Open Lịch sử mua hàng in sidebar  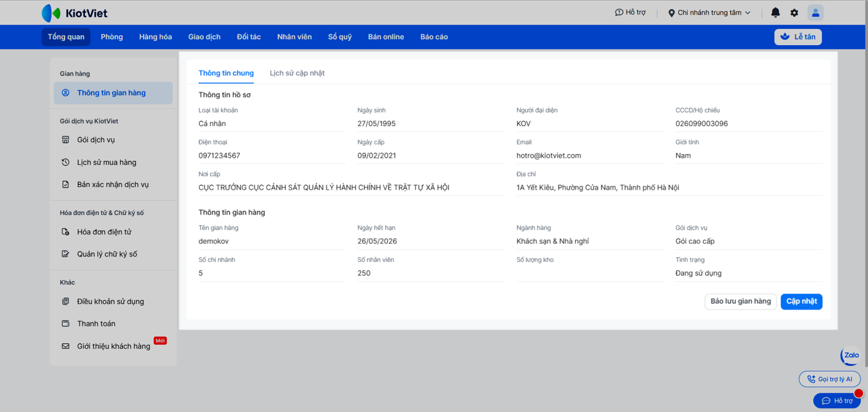[106, 162]
